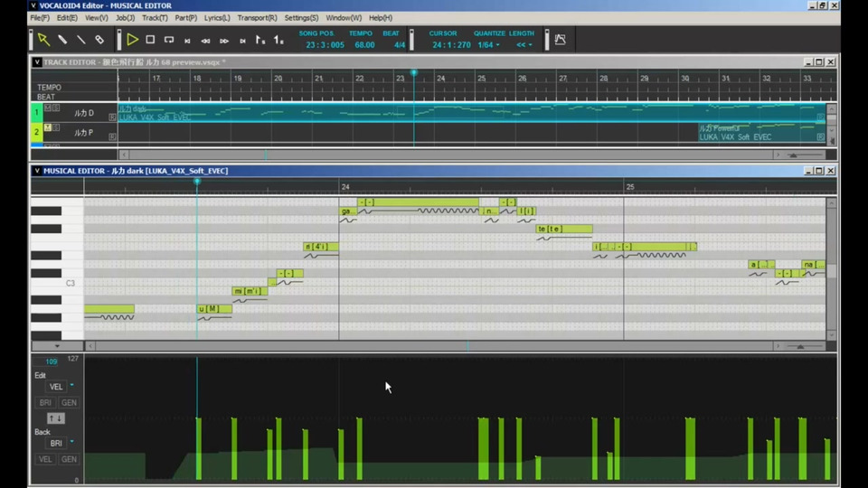This screenshot has width=868, height=488.
Task: Click the beat value 4/4
Action: [399, 45]
